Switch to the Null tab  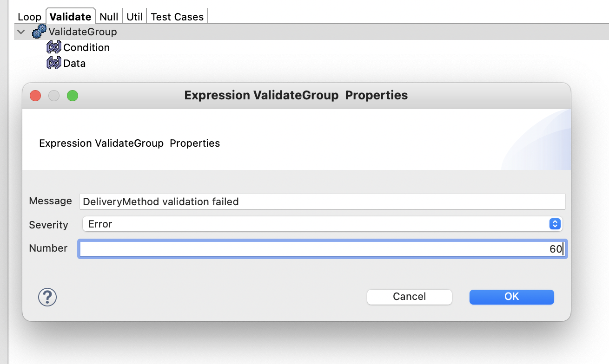(109, 17)
